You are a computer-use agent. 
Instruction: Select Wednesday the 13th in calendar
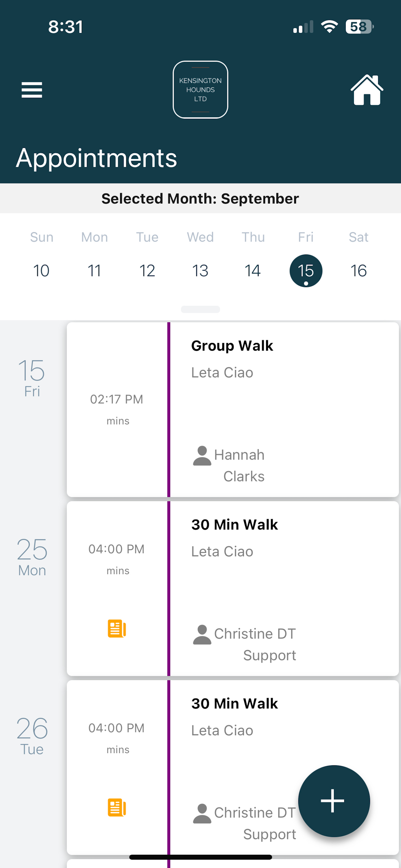200,271
